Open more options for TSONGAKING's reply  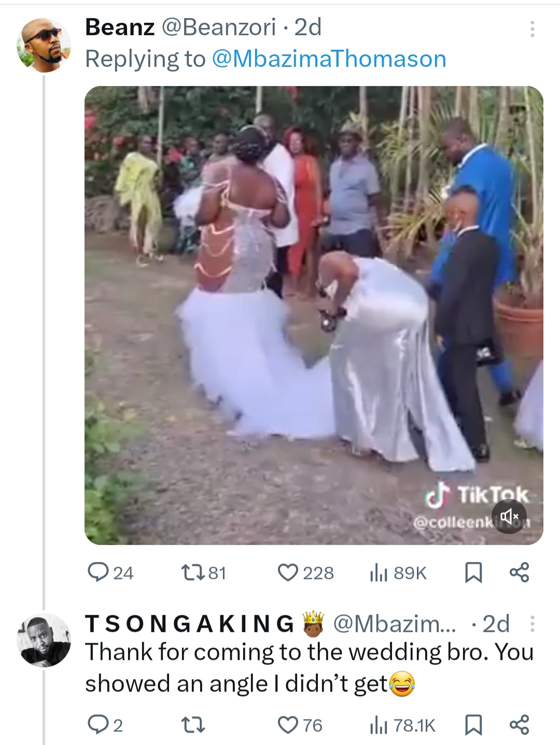tap(532, 624)
